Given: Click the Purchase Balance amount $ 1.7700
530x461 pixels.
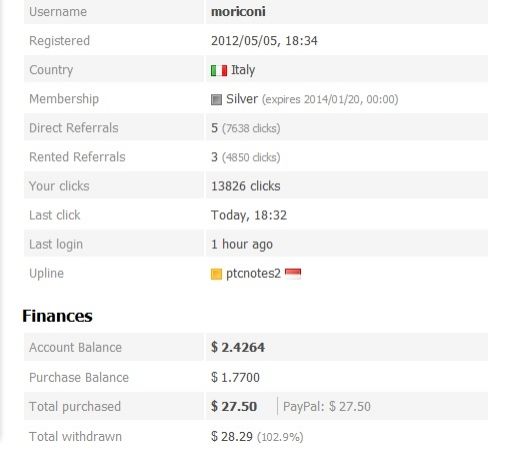Looking at the screenshot, I should pos(235,378).
